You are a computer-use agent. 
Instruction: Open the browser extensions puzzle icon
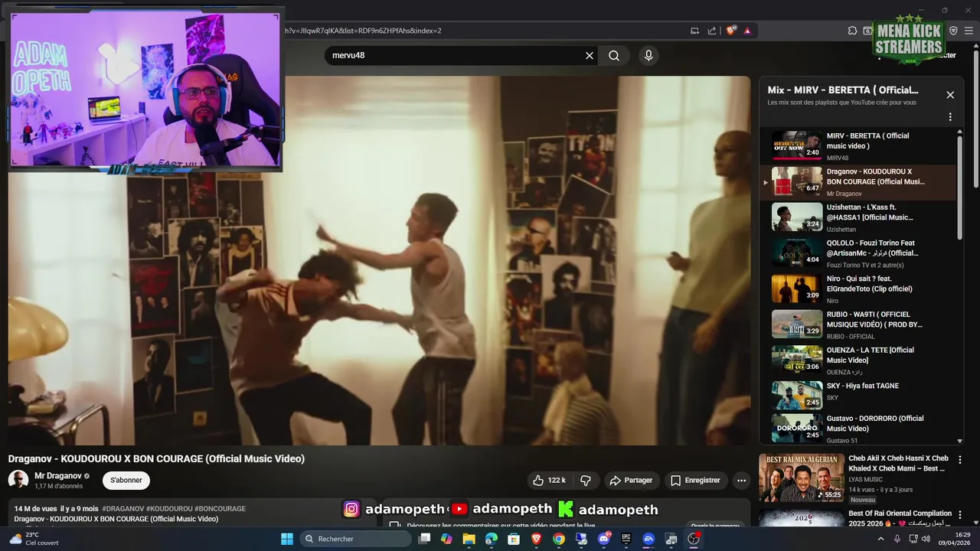point(852,31)
